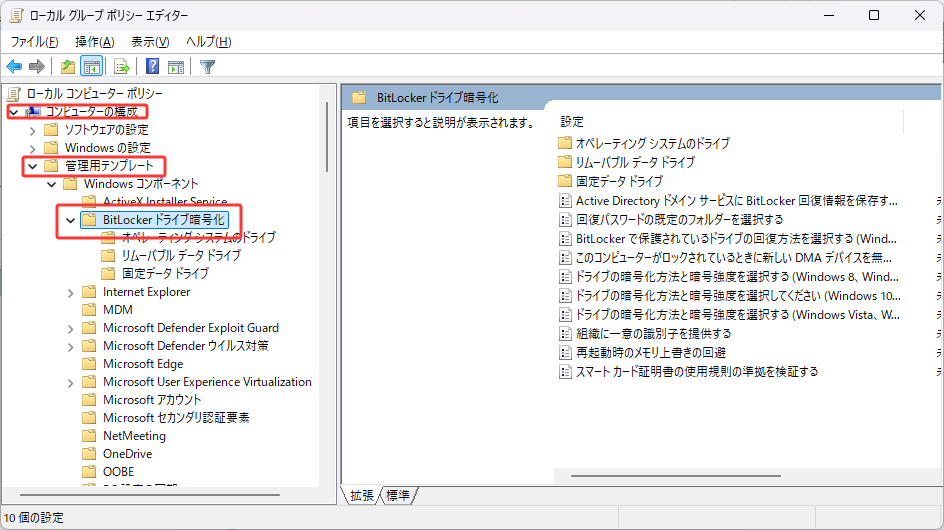Select Microsoft アカウント in the tree
Viewport: 944px width, 530px height.
click(x=152, y=400)
